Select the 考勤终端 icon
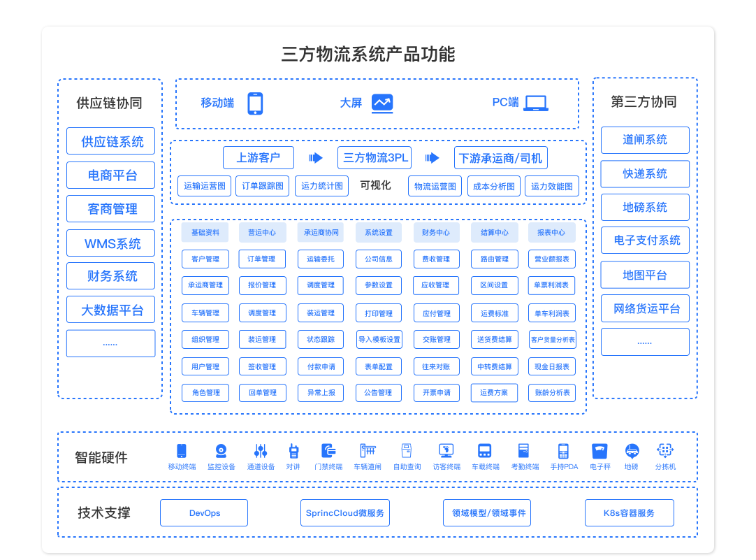756x560 pixels. [523, 450]
